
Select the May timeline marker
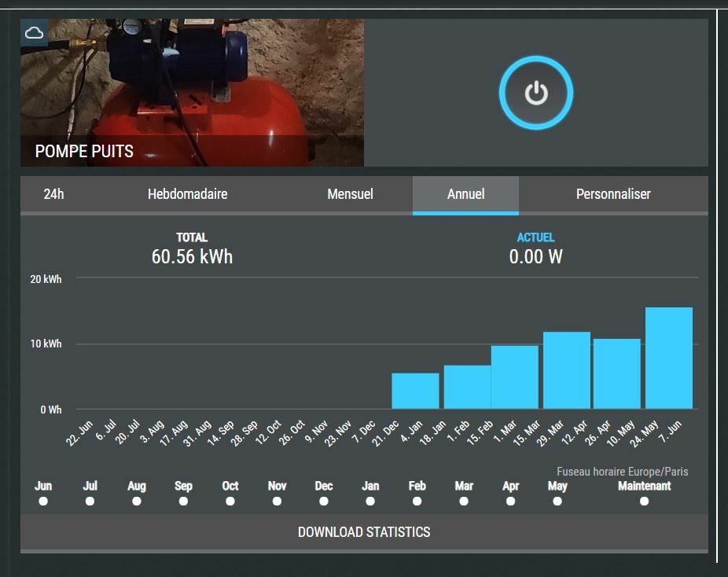[557, 502]
